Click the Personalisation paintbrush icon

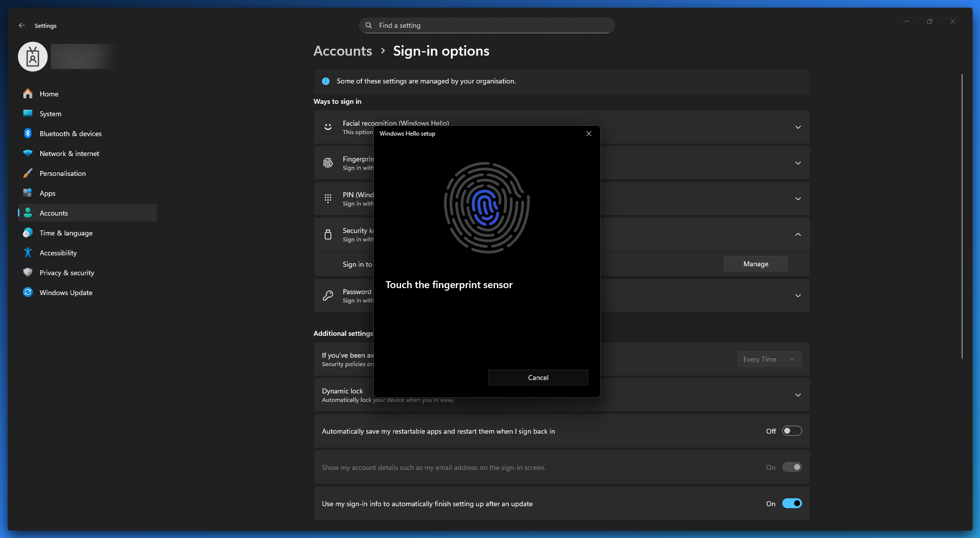click(x=28, y=173)
